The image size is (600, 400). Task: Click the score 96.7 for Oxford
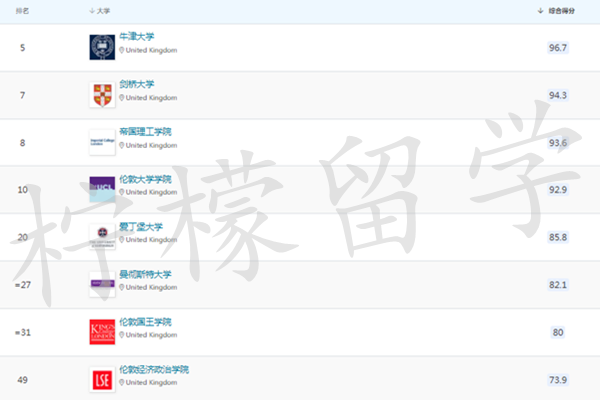558,48
